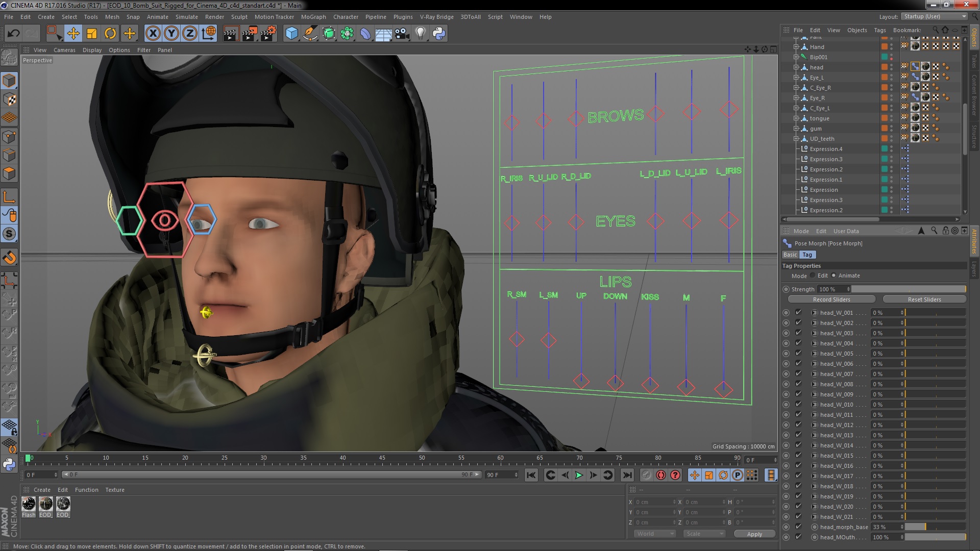Expand the Hand object tree
This screenshot has height=551, width=980.
[796, 47]
